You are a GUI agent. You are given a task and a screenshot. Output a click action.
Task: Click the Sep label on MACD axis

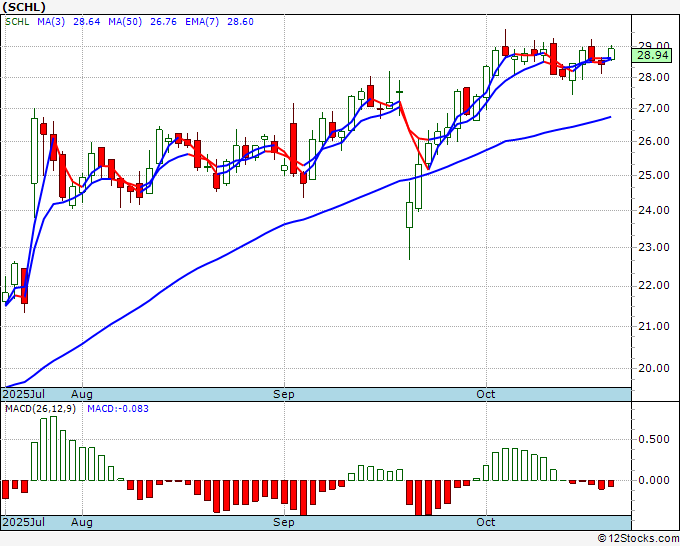click(x=284, y=522)
